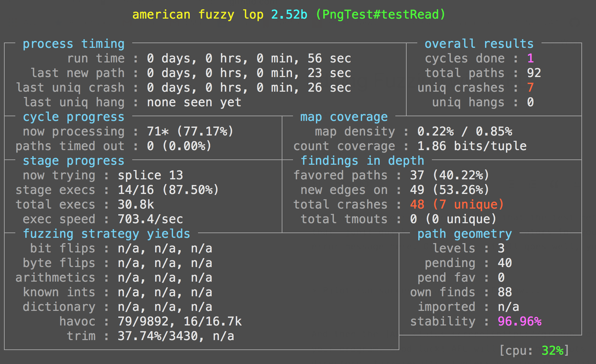Viewport: 596px width, 364px height.
Task: Click the now processing value 71* (77.17%)
Action: coord(190,132)
